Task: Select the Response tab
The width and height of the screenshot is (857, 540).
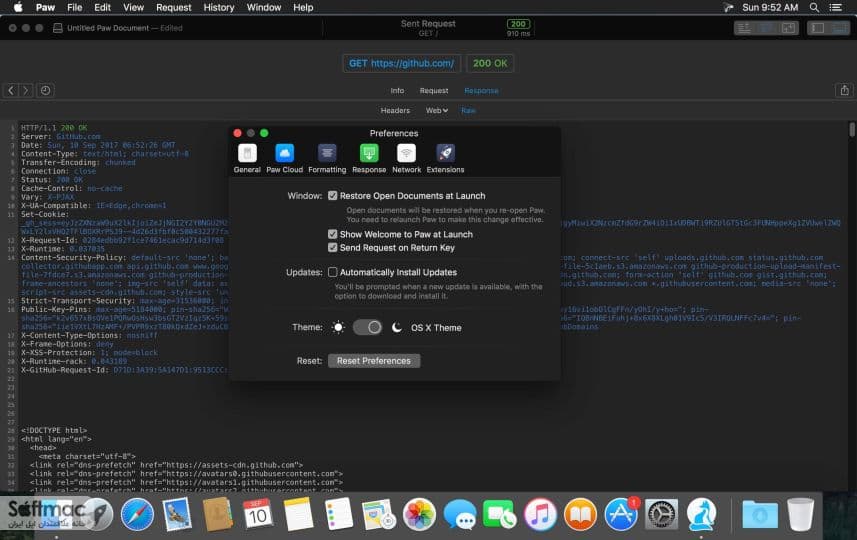Action: 481,91
